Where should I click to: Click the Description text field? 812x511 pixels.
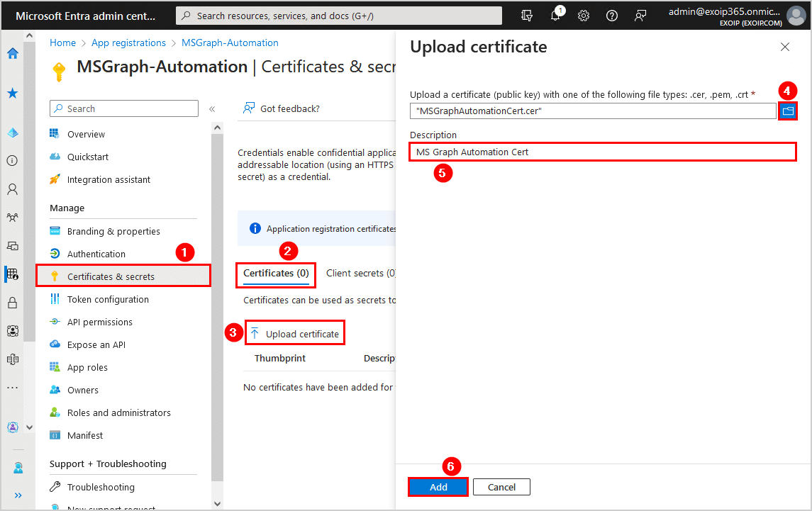pos(603,152)
